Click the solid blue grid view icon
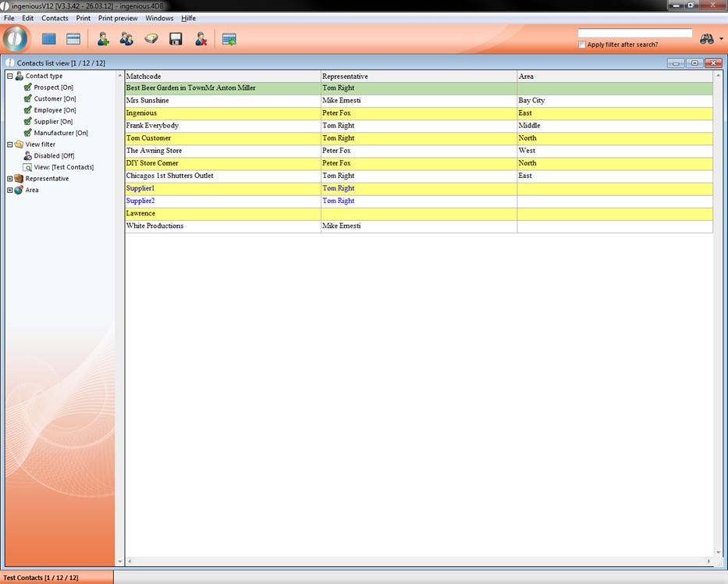This screenshot has width=728, height=584. pos(49,39)
